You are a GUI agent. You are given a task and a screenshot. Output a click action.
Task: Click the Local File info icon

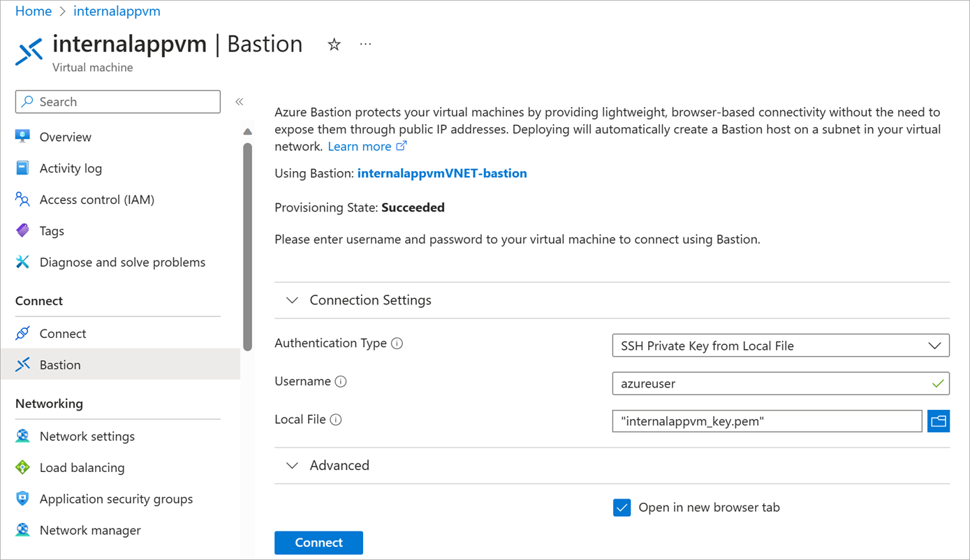coord(336,420)
